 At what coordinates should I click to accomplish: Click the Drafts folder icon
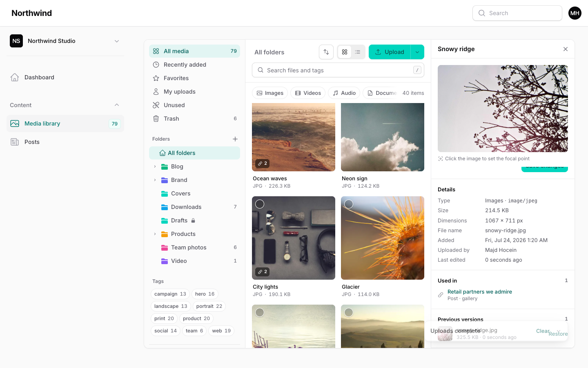165,220
